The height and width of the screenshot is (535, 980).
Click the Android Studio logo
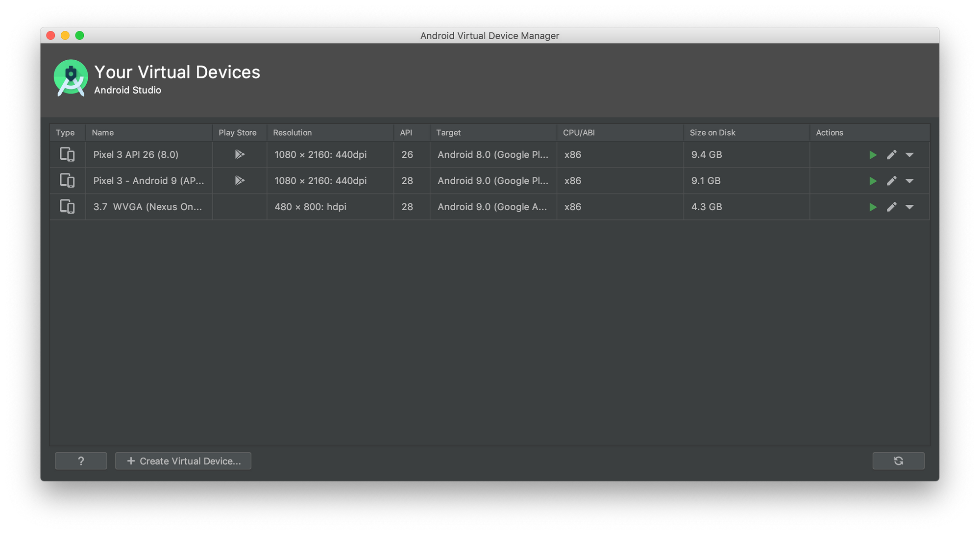(x=71, y=78)
